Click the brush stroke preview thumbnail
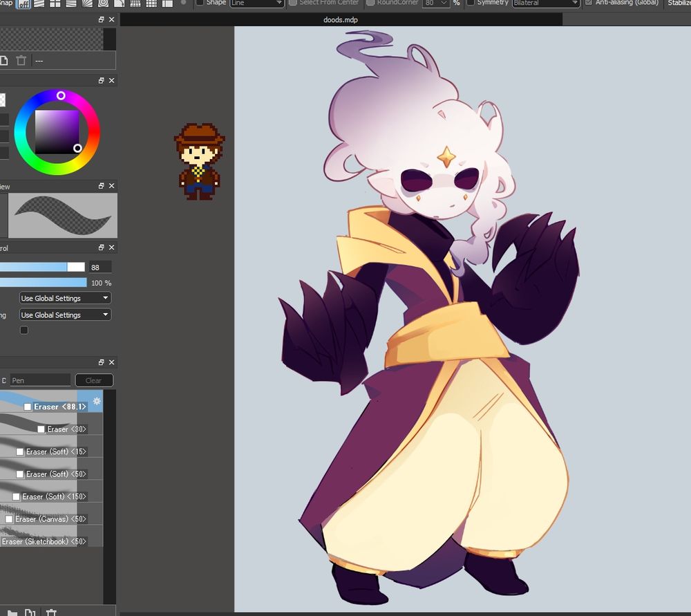 pos(63,216)
